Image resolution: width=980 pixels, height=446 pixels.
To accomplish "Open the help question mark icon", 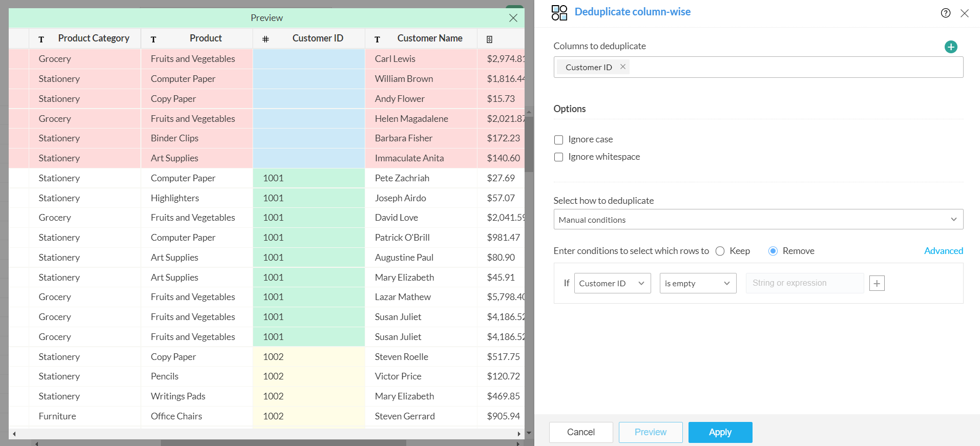I will click(946, 13).
